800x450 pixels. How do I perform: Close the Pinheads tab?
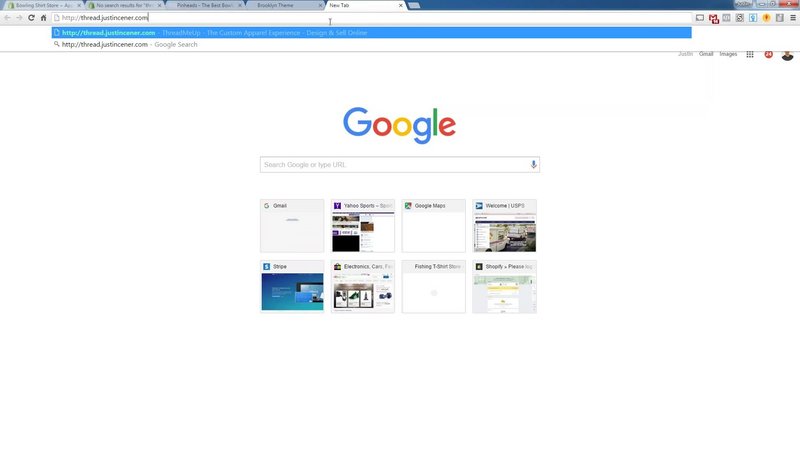240,5
